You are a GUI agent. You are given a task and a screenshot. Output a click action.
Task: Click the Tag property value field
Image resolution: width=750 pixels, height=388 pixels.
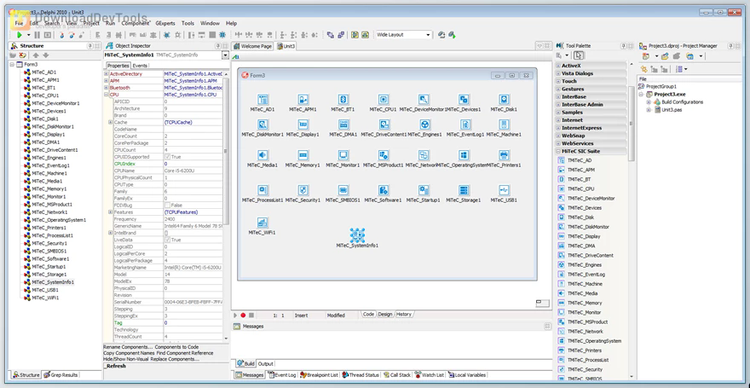pos(193,323)
